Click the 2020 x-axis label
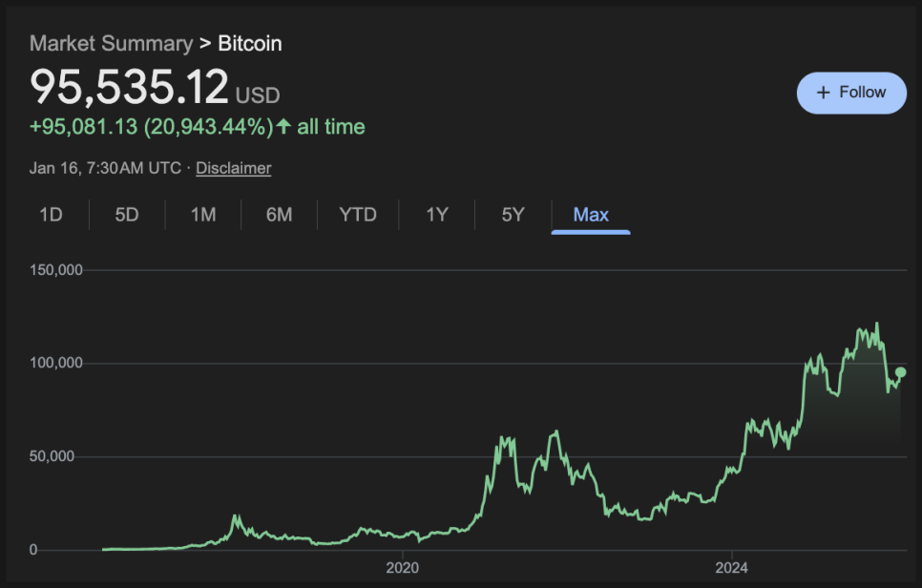Image resolution: width=922 pixels, height=588 pixels. coord(403,567)
